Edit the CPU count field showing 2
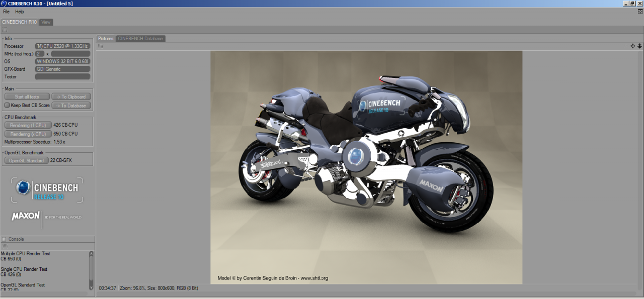This screenshot has height=299, width=644. [x=40, y=54]
